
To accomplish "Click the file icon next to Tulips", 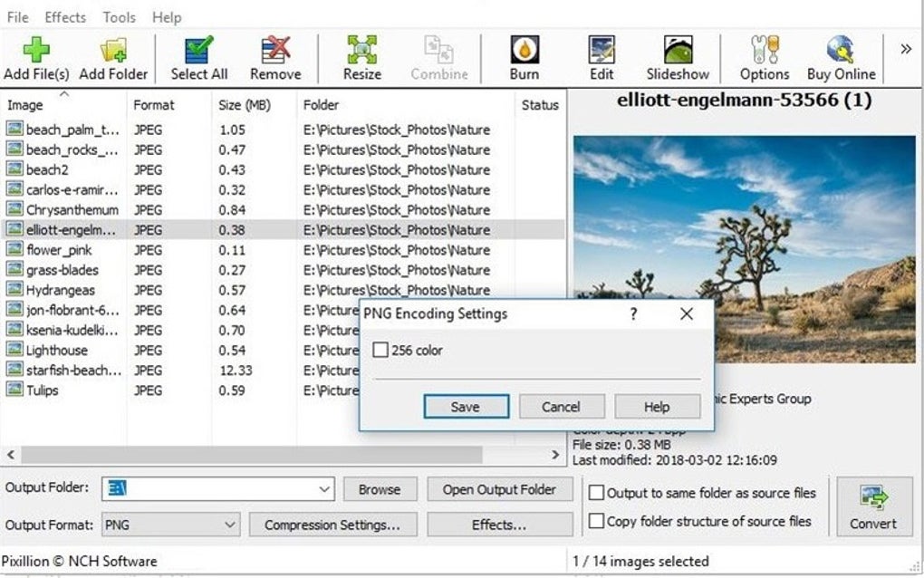I will point(14,389).
